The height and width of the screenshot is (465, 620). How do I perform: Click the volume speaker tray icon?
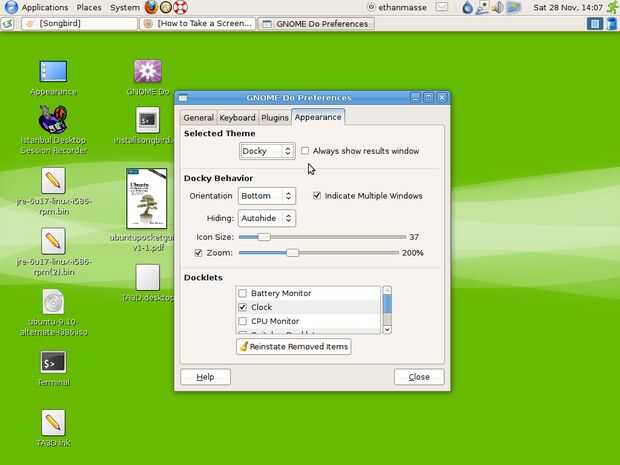498,7
